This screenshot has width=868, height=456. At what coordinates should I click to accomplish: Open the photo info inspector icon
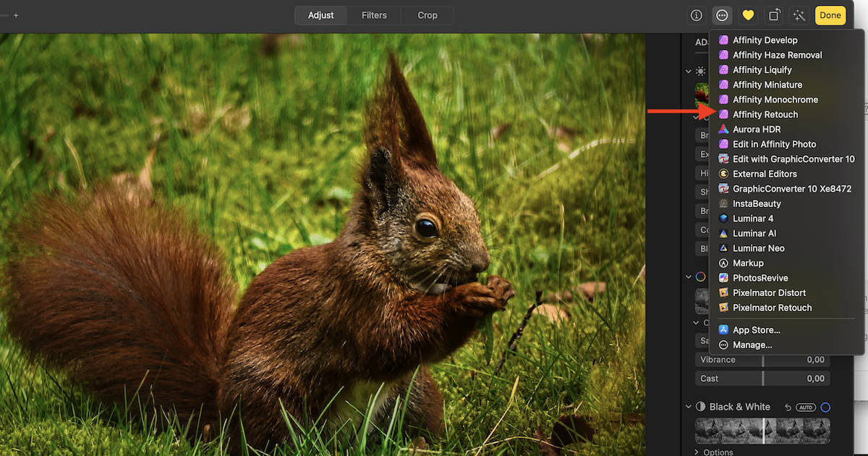tap(697, 15)
